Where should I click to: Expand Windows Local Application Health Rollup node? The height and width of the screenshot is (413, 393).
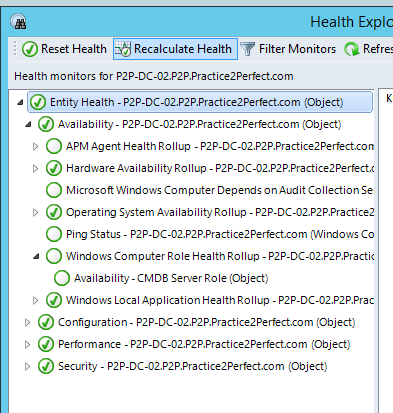click(x=35, y=300)
